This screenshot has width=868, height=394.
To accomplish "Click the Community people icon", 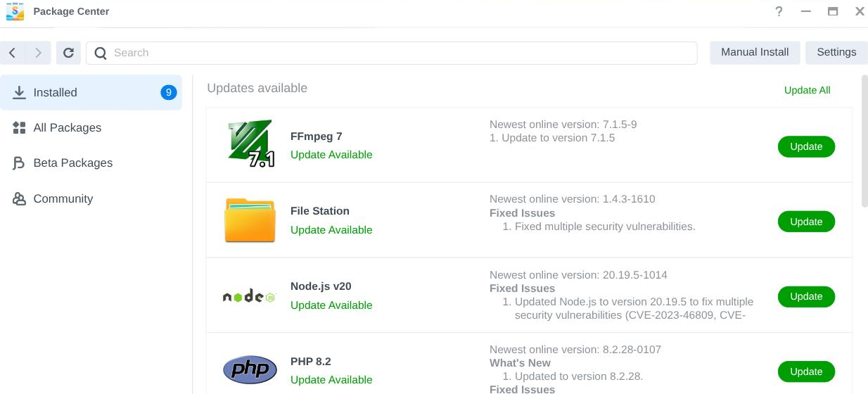I will (x=19, y=198).
